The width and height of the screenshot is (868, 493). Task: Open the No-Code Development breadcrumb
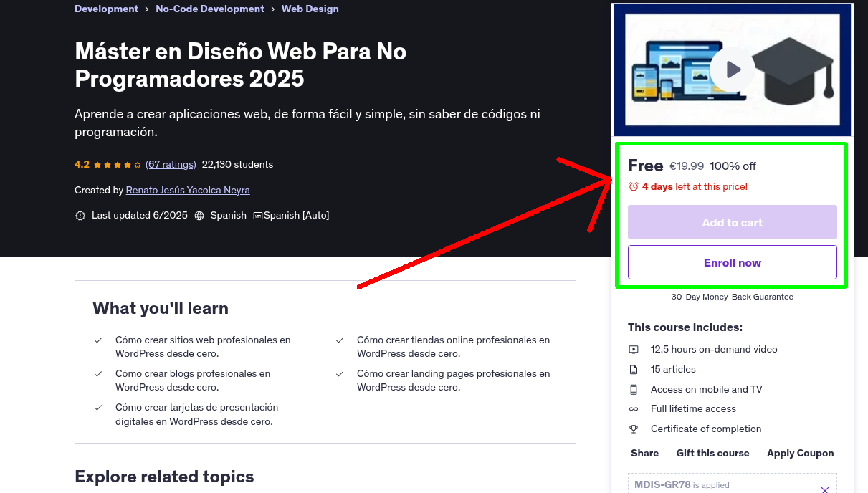point(210,9)
